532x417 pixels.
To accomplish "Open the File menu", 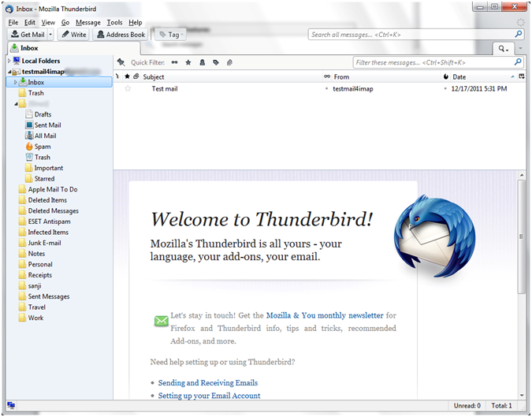I will (13, 22).
